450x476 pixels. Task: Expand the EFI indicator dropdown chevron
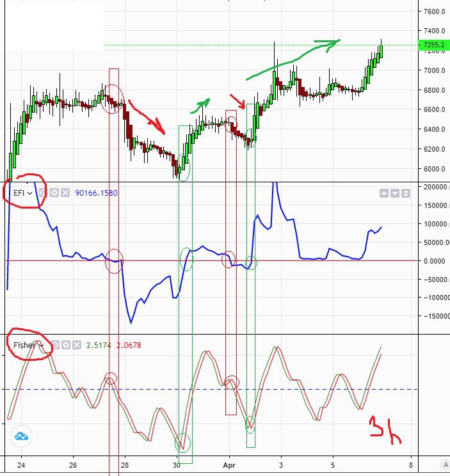pyautogui.click(x=29, y=193)
